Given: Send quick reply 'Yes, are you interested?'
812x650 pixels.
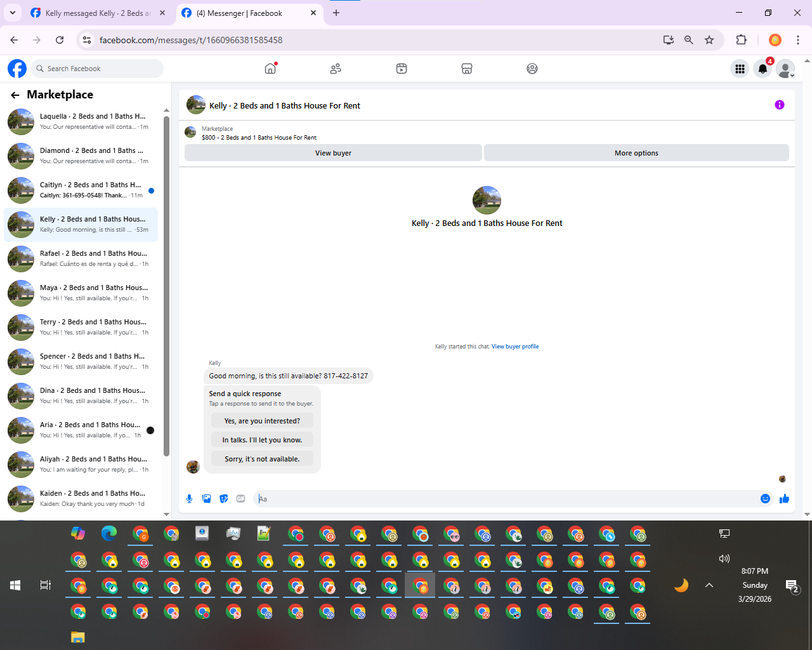Looking at the screenshot, I should tap(262, 421).
